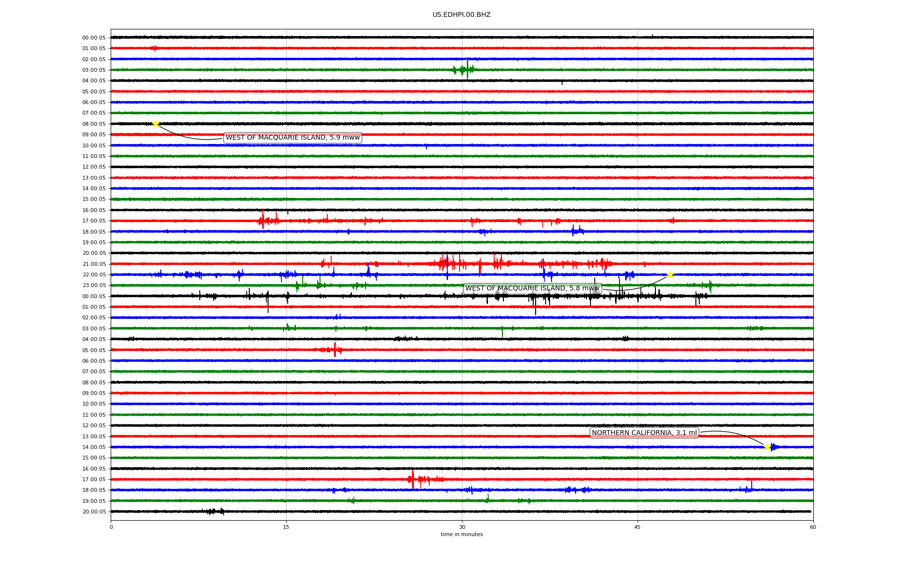The width and height of the screenshot is (924, 578).
Task: Click the 45 minute x-axis tick label
Action: 637,527
